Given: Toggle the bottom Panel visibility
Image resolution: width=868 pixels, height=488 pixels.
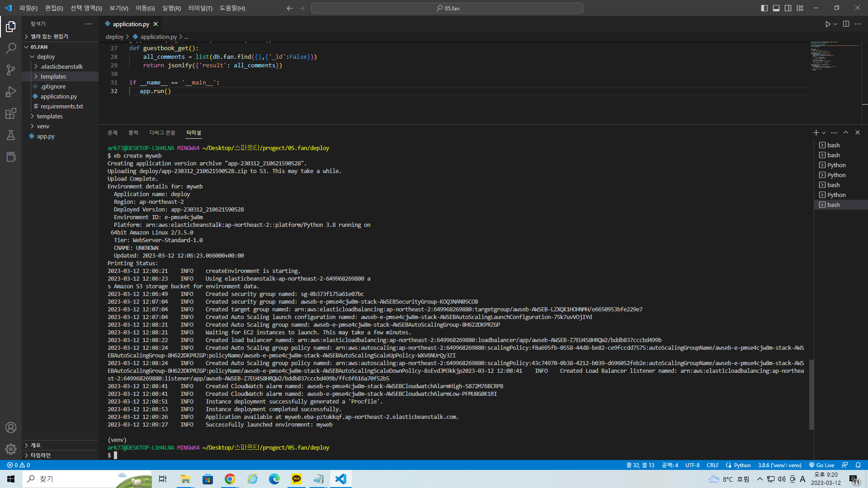Looking at the screenshot, I should pos(776,8).
